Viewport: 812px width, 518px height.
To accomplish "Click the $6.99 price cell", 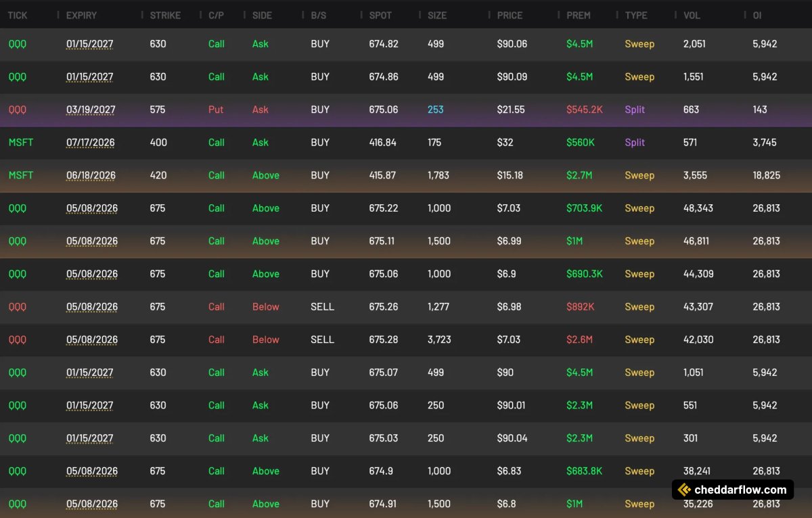I will click(509, 241).
